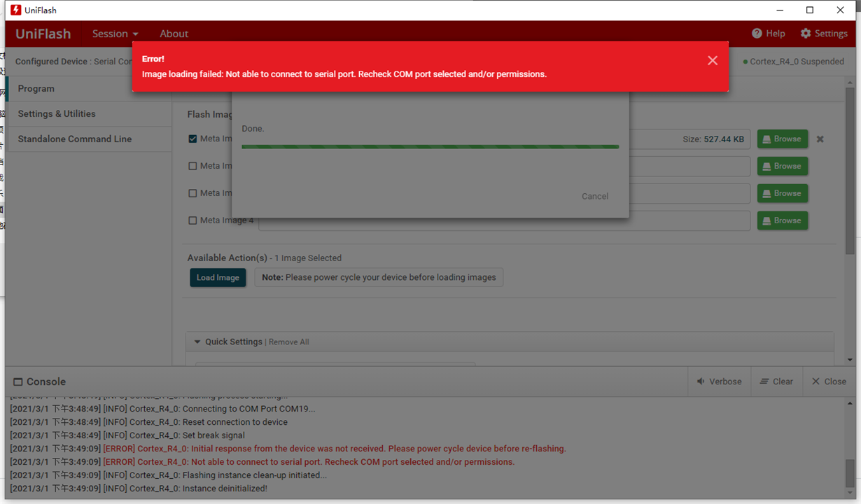Browse for Meta Image 2 file
The height and width of the screenshot is (504, 861).
(x=782, y=166)
